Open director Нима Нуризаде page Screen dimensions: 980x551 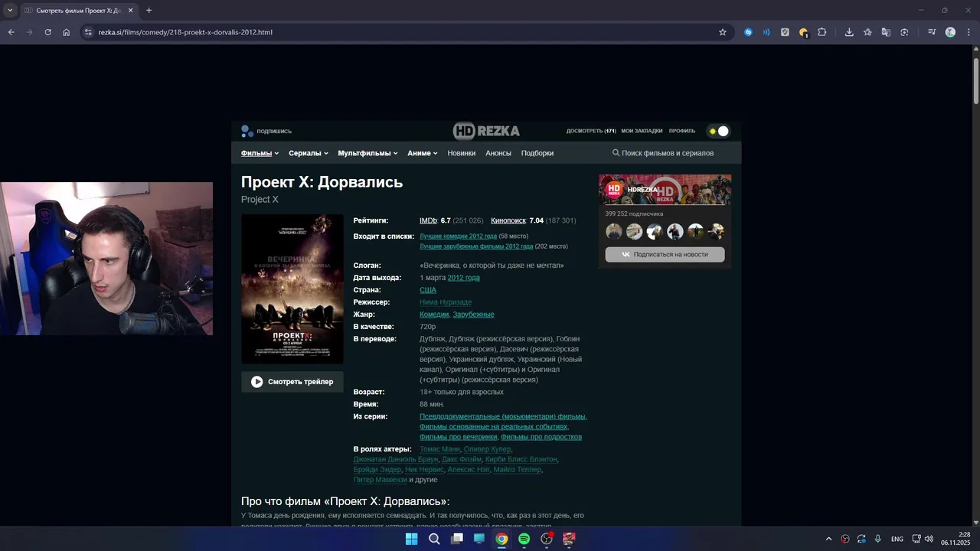(x=446, y=302)
